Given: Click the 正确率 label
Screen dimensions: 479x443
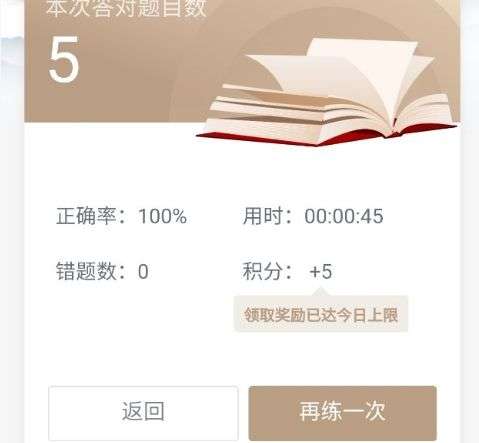Looking at the screenshot, I should [86, 216].
